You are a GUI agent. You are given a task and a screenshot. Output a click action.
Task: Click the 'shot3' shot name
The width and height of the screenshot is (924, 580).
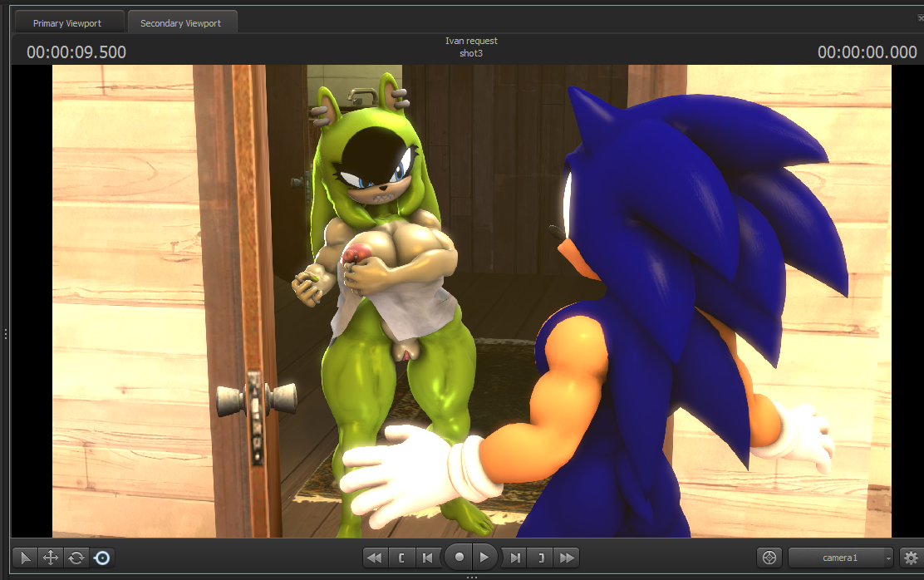pos(471,53)
